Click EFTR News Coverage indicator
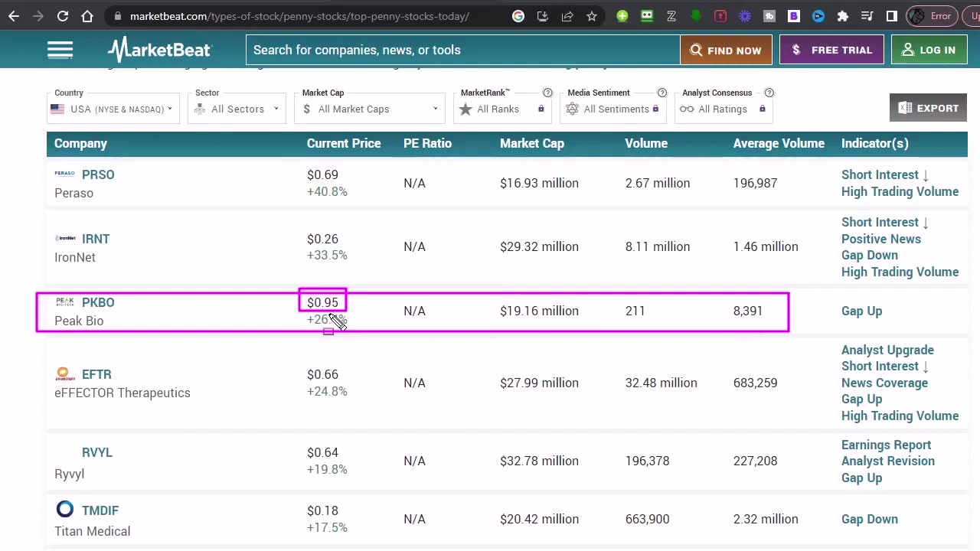The width and height of the screenshot is (980, 551). (884, 383)
